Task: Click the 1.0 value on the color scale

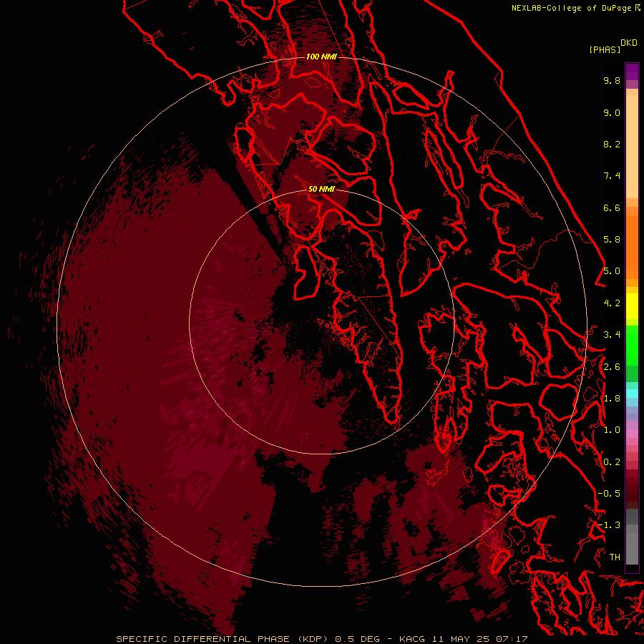Action: 612,430
